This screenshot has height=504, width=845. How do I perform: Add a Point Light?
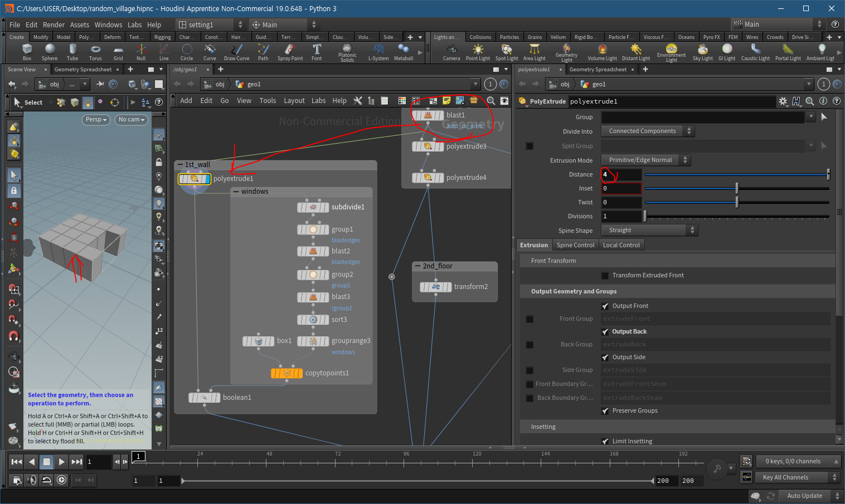point(478,52)
